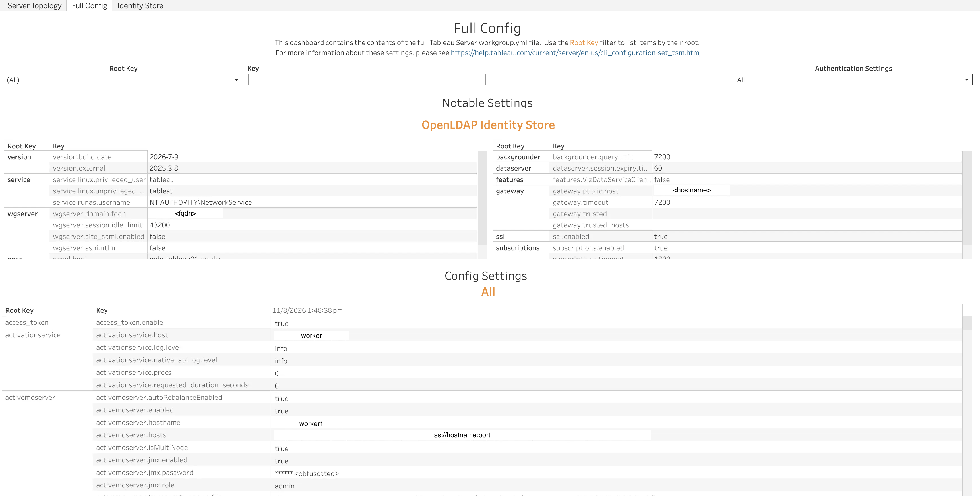Click the wgserver.session.idle_limit value 43200

(x=160, y=225)
